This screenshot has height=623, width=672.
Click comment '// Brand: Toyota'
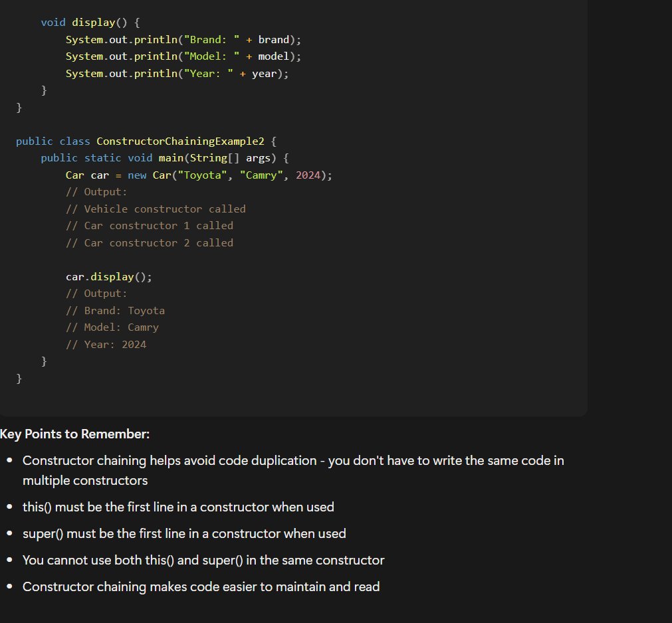(x=115, y=310)
